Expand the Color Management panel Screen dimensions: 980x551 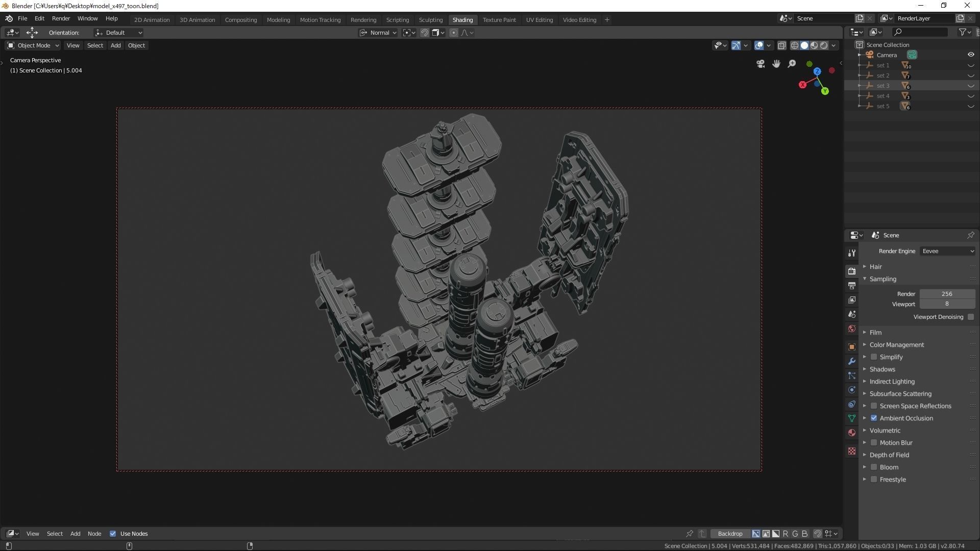865,345
